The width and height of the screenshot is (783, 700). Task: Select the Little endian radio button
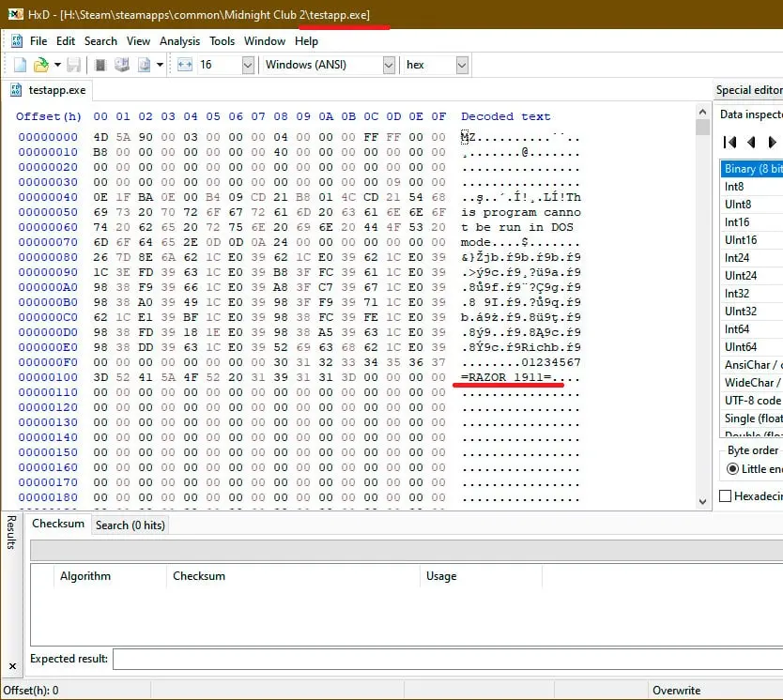[x=732, y=469]
